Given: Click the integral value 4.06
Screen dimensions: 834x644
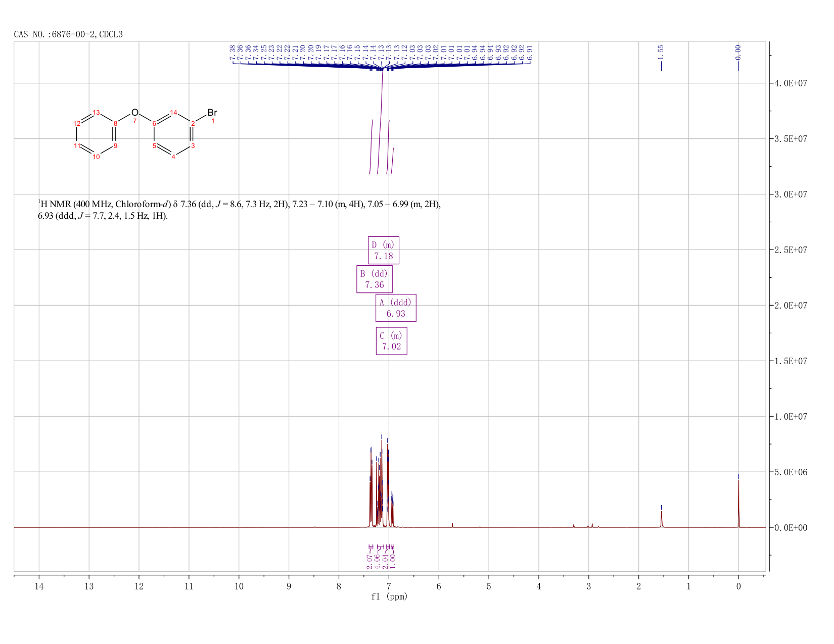Looking at the screenshot, I should [377, 561].
